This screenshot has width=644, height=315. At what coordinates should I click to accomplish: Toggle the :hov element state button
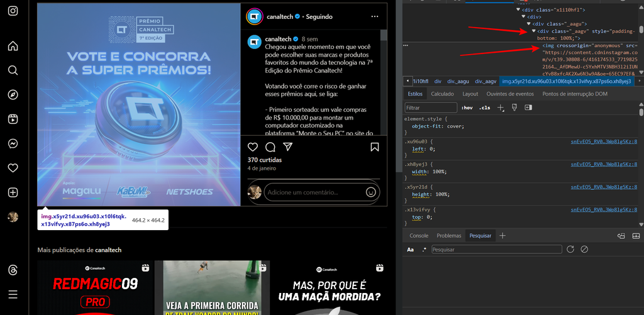[467, 108]
